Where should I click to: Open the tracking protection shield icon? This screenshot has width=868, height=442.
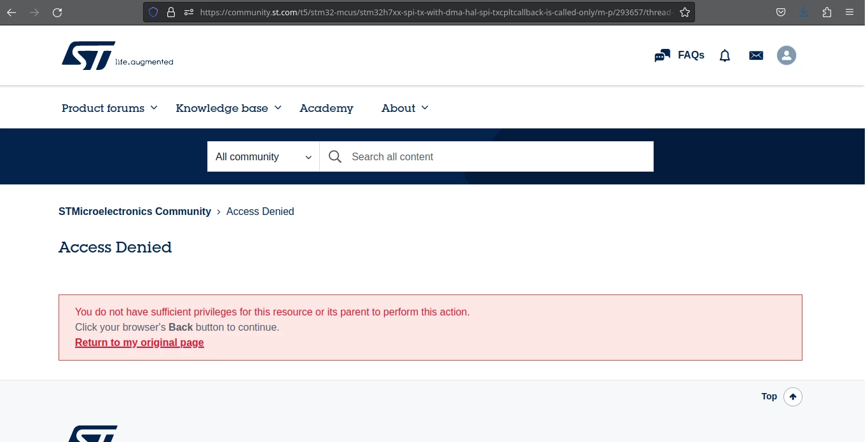point(153,12)
